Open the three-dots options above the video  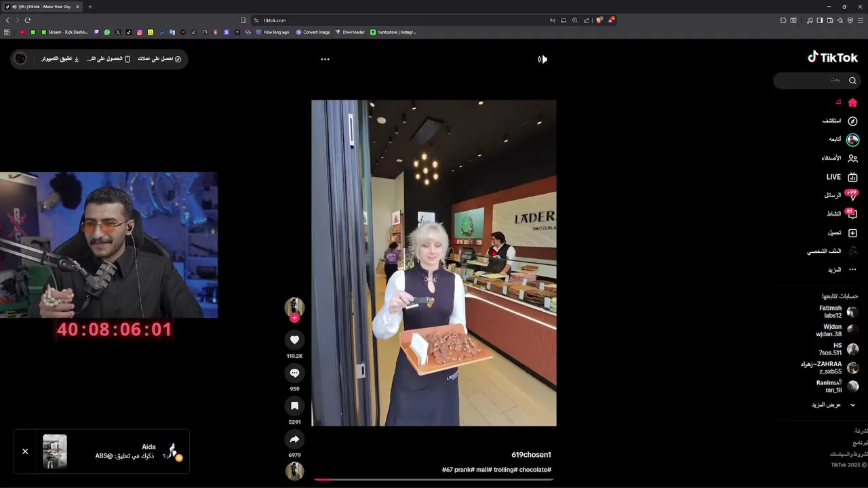pyautogui.click(x=325, y=59)
